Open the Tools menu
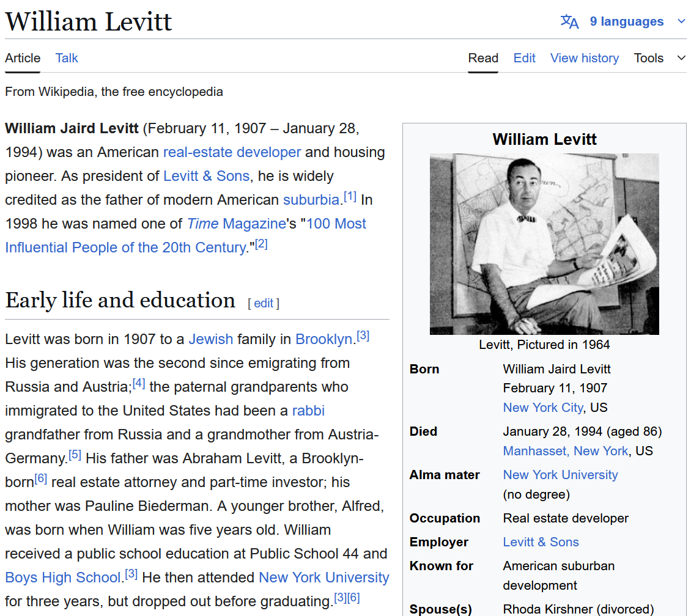The height and width of the screenshot is (616, 691). coord(648,57)
